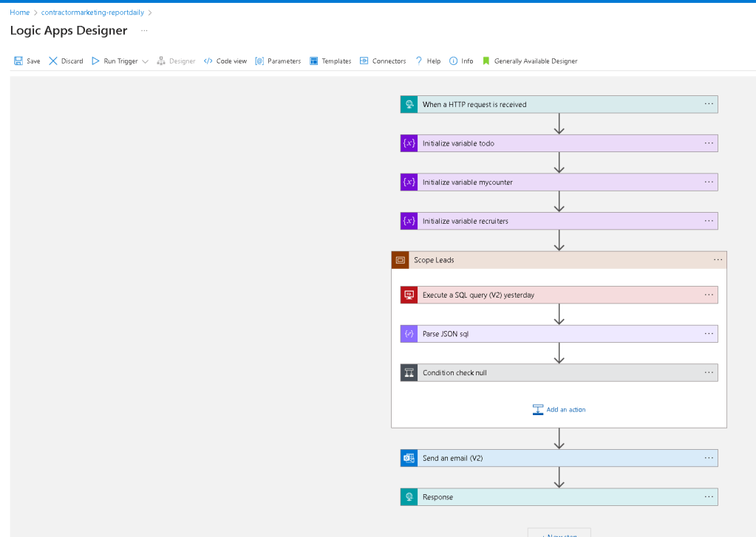The width and height of the screenshot is (756, 537).
Task: Click Parse JSON sql step icon
Action: pyautogui.click(x=409, y=334)
